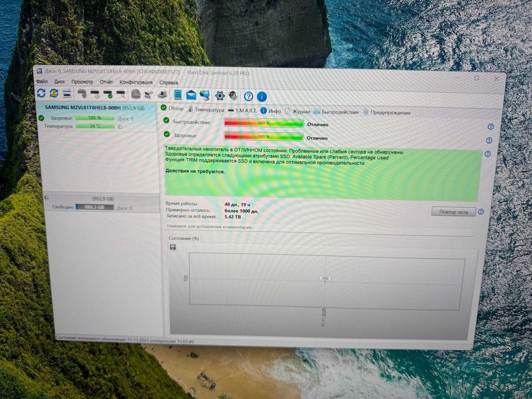Open the Диск menu
The height and width of the screenshot is (399, 532).
coord(59,82)
